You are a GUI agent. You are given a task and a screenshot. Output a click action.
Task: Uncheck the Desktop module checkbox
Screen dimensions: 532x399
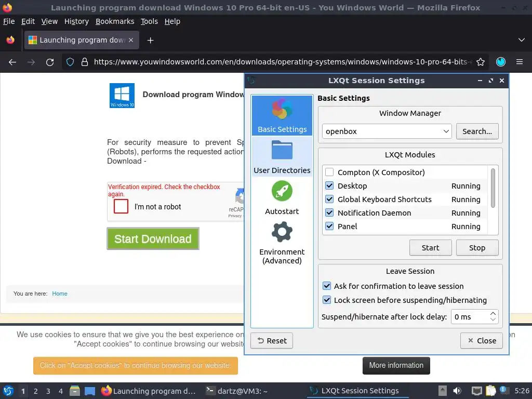click(x=329, y=185)
